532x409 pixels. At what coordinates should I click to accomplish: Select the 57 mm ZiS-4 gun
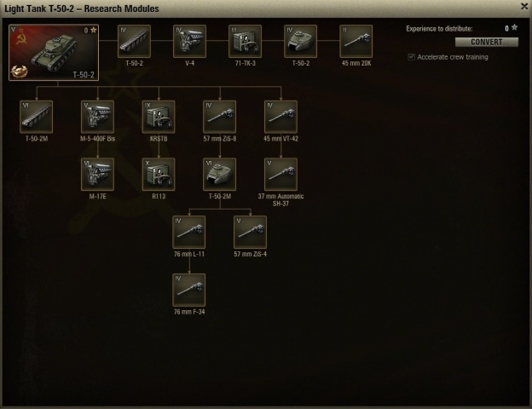[251, 233]
